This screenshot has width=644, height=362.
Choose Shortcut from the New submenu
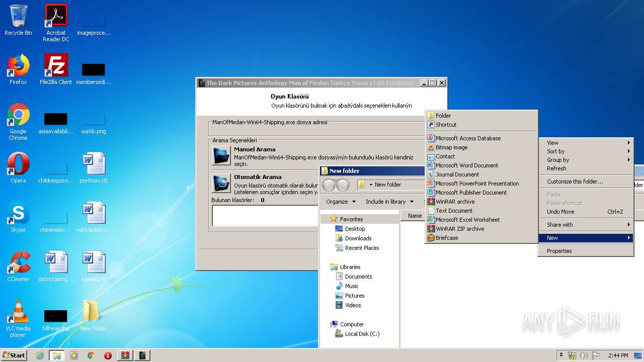481,125
